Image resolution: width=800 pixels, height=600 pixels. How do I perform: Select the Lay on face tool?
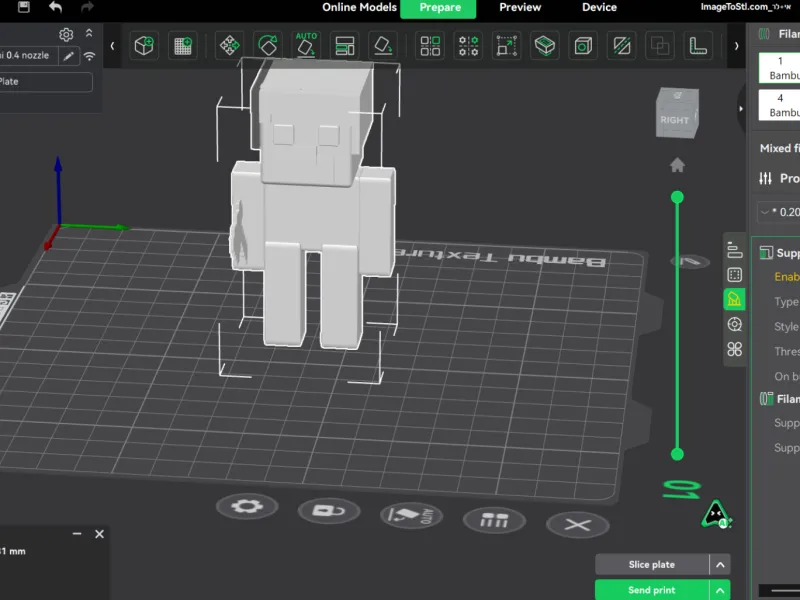coord(383,46)
